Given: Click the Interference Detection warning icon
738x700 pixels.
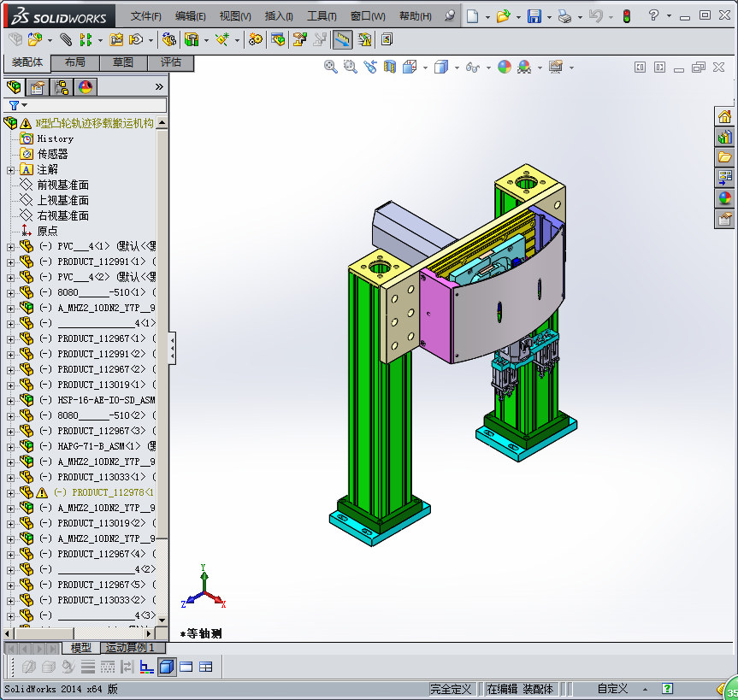Looking at the screenshot, I should (364, 40).
